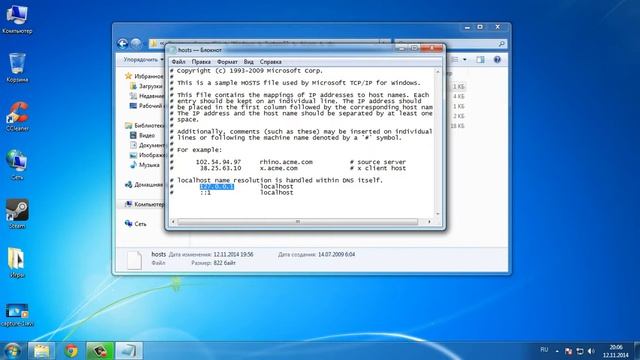
Task: Open the green taskbar application icon
Action: click(100, 351)
